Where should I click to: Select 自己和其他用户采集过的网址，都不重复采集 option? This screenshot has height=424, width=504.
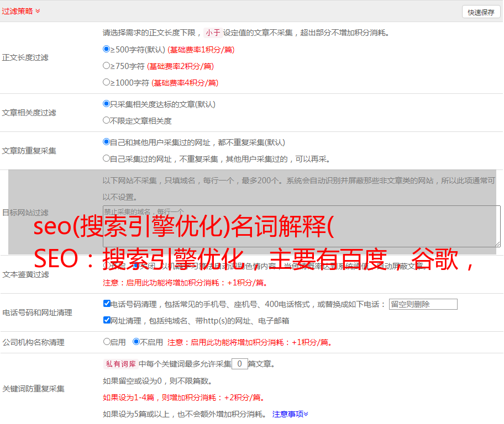click(x=106, y=142)
